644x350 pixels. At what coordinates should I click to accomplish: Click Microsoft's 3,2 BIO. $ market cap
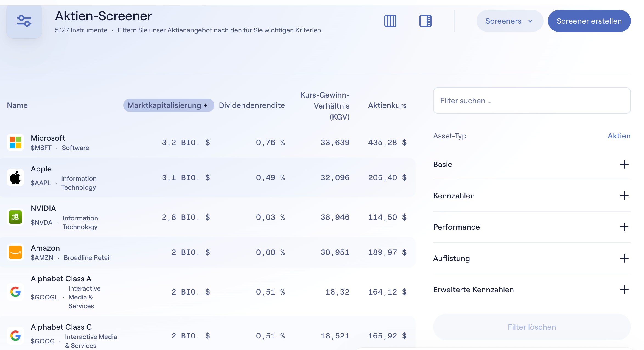click(x=186, y=142)
